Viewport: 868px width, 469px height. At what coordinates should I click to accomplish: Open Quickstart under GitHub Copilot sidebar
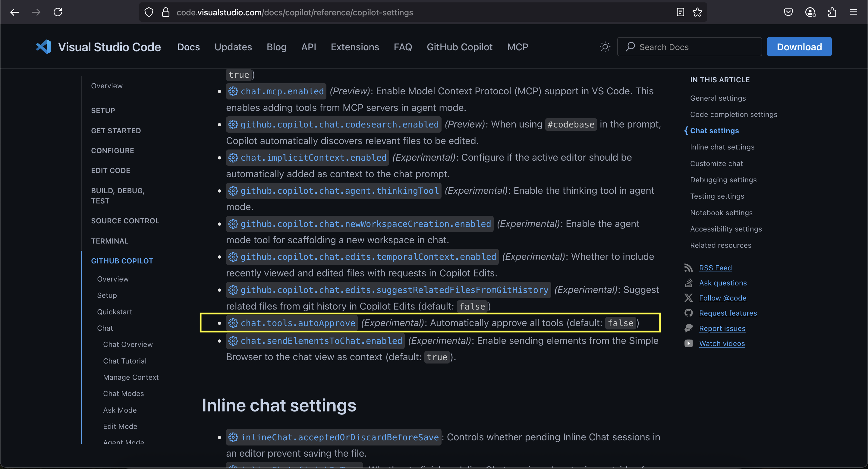pos(115,312)
